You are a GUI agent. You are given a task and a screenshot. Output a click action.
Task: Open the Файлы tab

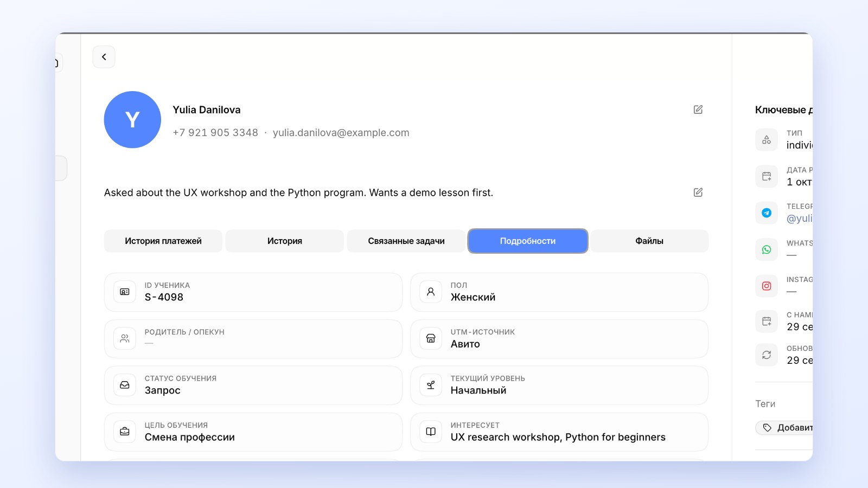coord(649,241)
